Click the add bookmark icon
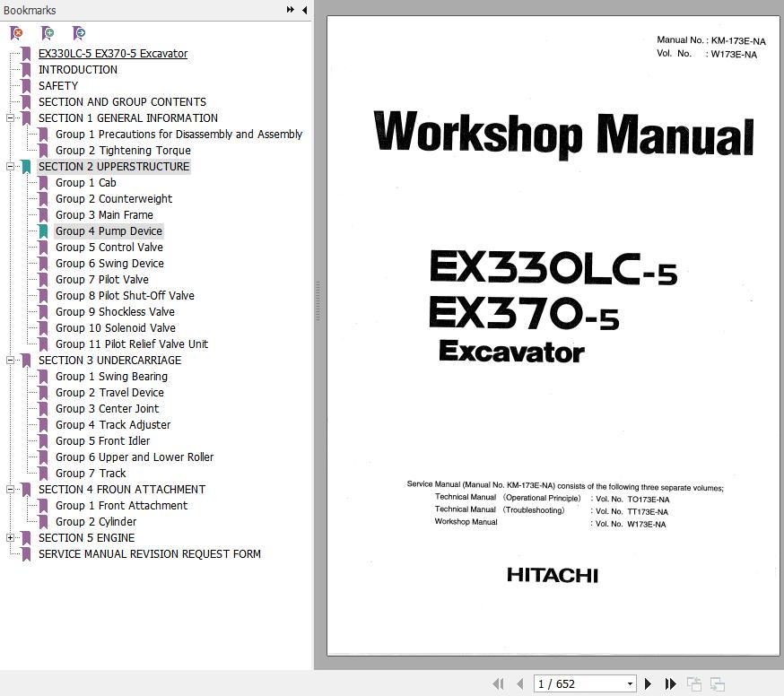784x696 pixels. [x=48, y=33]
